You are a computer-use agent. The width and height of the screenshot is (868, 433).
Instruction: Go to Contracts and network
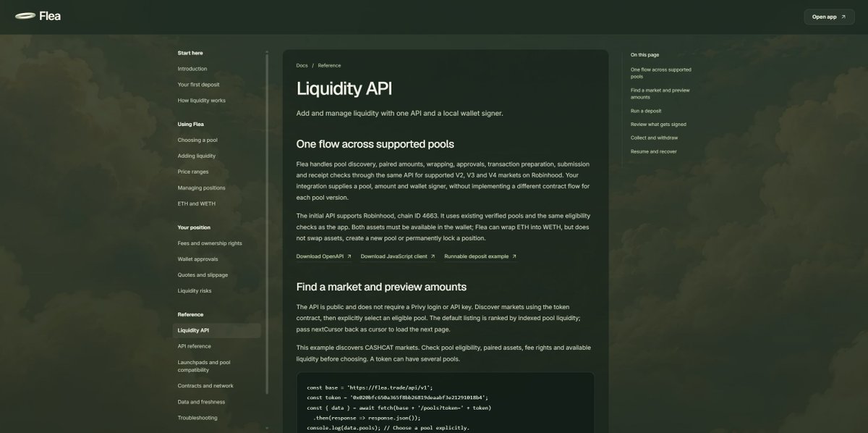pyautogui.click(x=205, y=386)
